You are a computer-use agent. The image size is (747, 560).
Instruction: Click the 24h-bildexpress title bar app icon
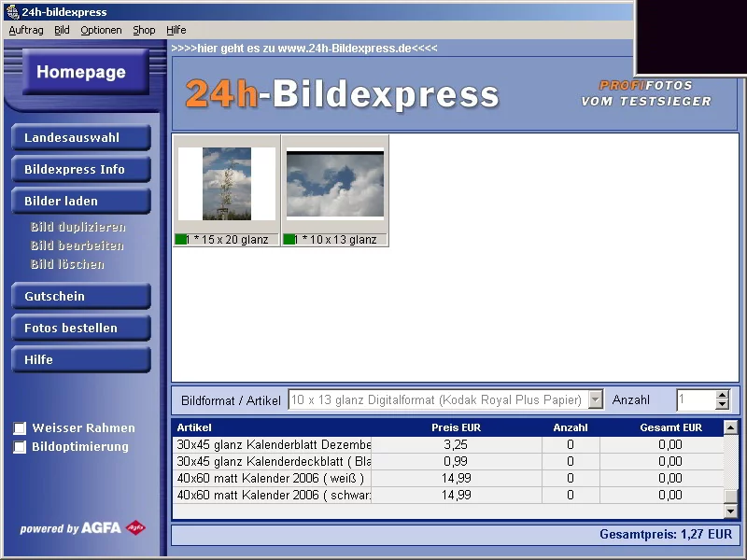(12, 11)
